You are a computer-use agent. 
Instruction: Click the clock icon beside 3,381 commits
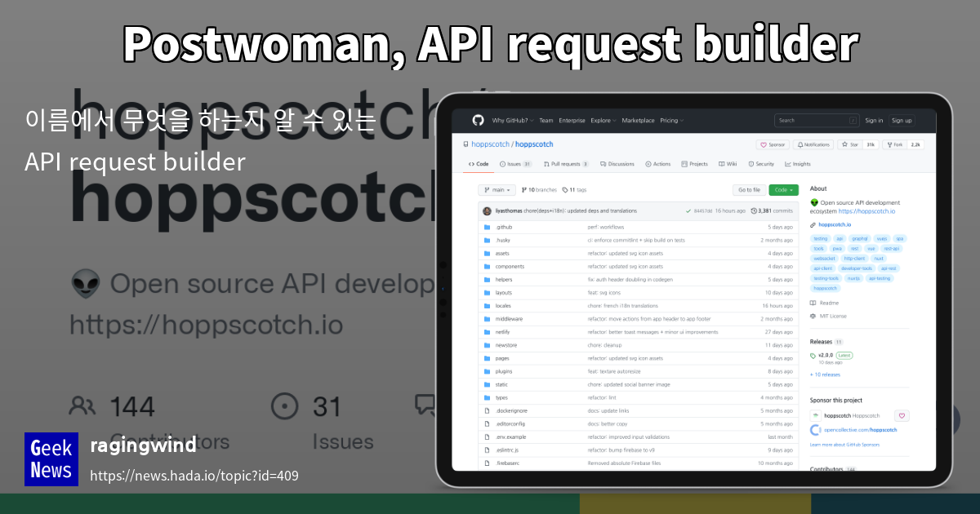(x=753, y=210)
